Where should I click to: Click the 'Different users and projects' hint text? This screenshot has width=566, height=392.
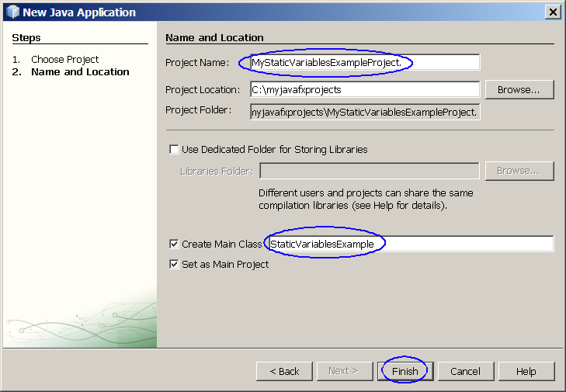(x=366, y=199)
